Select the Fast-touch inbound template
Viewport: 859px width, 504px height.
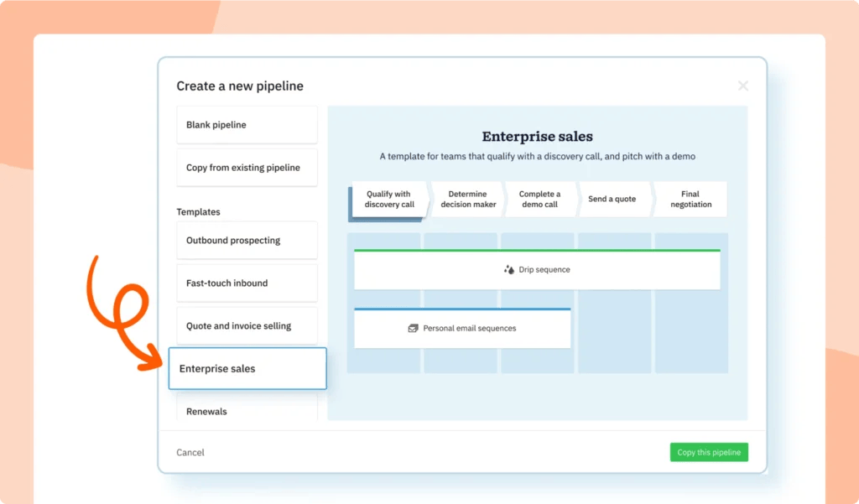(247, 283)
